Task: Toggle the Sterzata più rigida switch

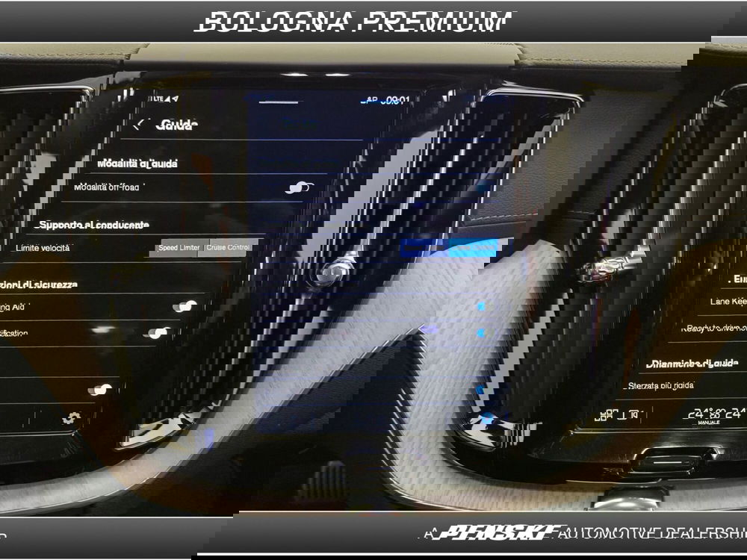Action: pos(99,389)
